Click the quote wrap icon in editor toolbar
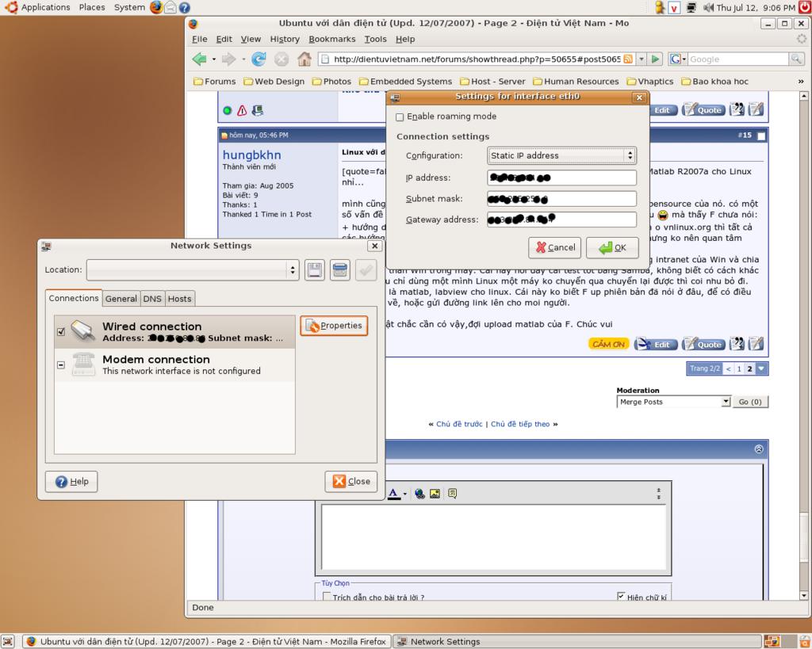Image resolution: width=812 pixels, height=649 pixels. tap(452, 494)
